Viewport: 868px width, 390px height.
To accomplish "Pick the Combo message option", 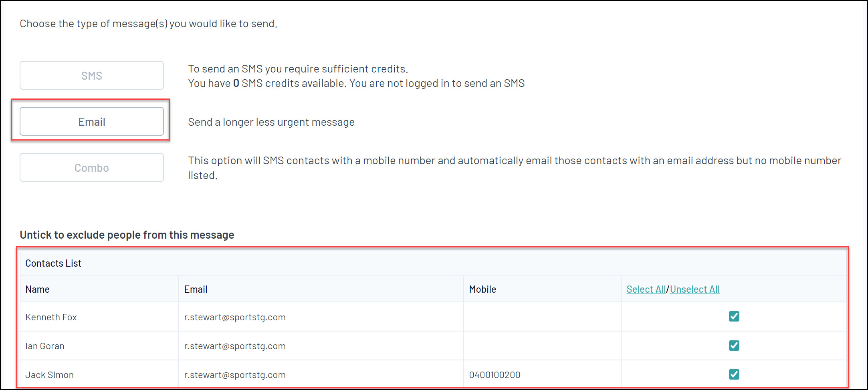I will tap(92, 167).
